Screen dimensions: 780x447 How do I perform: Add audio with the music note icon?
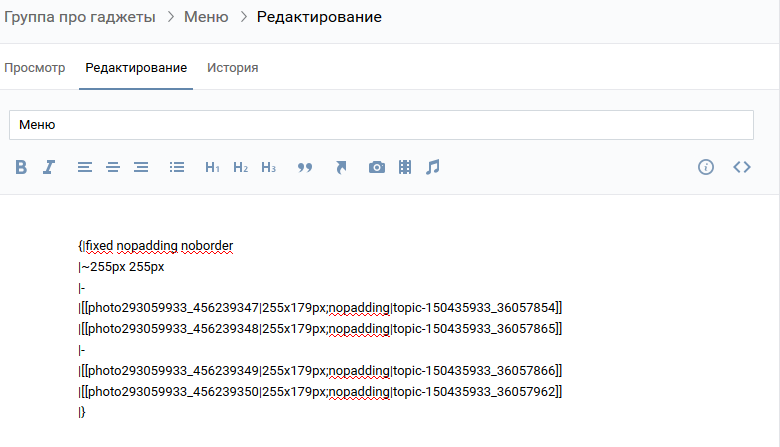[x=432, y=167]
